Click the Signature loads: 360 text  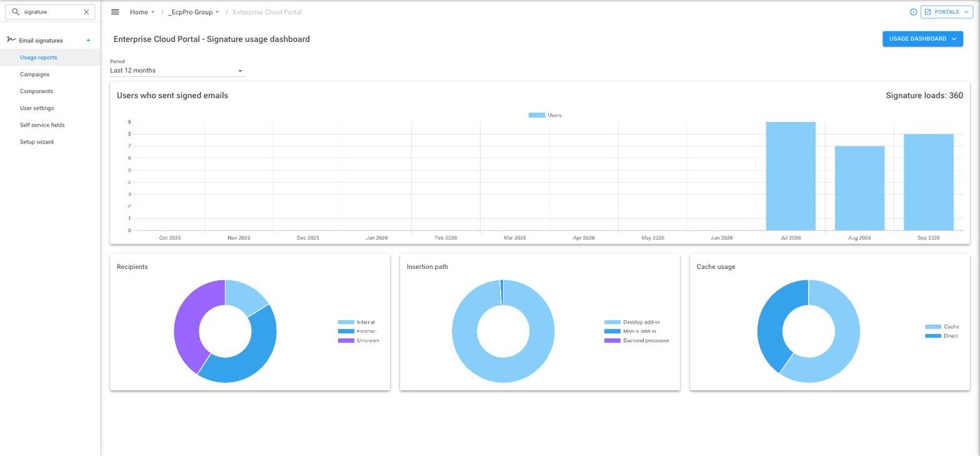pyautogui.click(x=924, y=95)
